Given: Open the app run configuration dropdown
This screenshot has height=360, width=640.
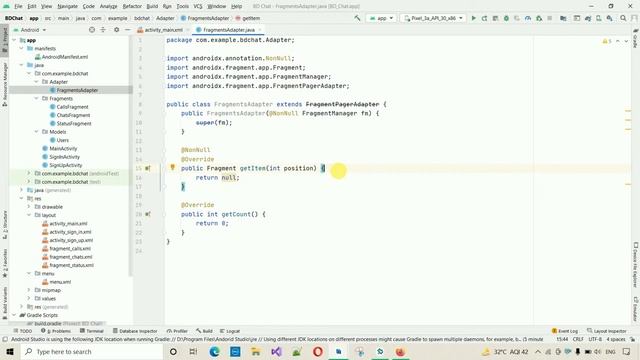Looking at the screenshot, I should (x=381, y=18).
